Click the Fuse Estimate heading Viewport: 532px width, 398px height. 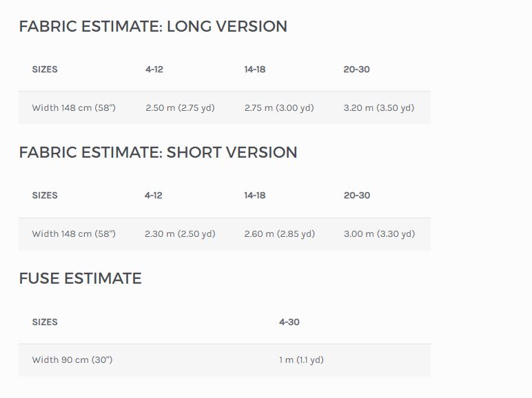[x=80, y=279]
